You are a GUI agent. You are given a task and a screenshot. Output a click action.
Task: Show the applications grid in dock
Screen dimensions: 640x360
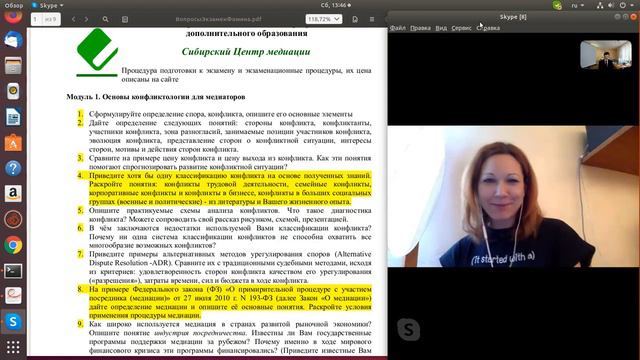click(x=13, y=347)
